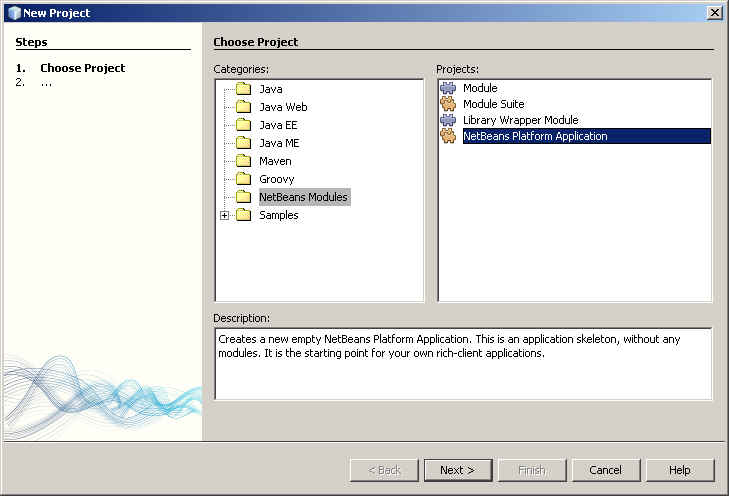Click the Java Web folder icon
729x496 pixels.
point(244,107)
